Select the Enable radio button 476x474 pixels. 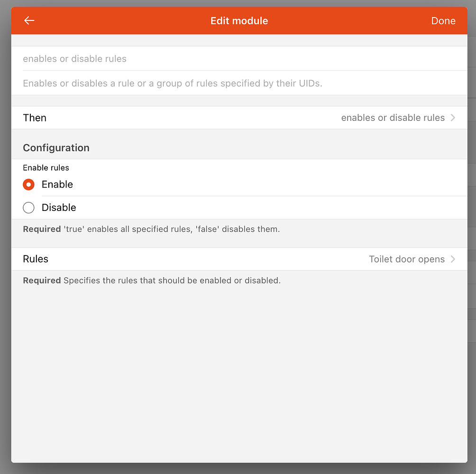pos(28,184)
